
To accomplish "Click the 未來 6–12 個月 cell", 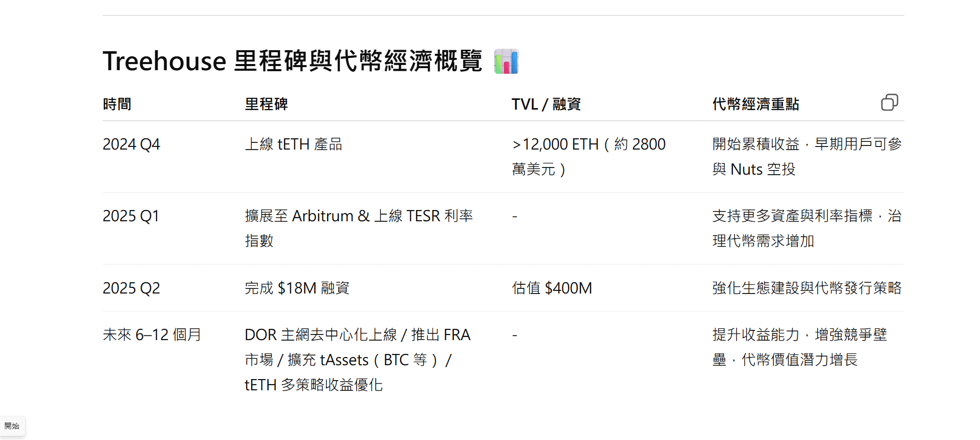I will coord(152,335).
